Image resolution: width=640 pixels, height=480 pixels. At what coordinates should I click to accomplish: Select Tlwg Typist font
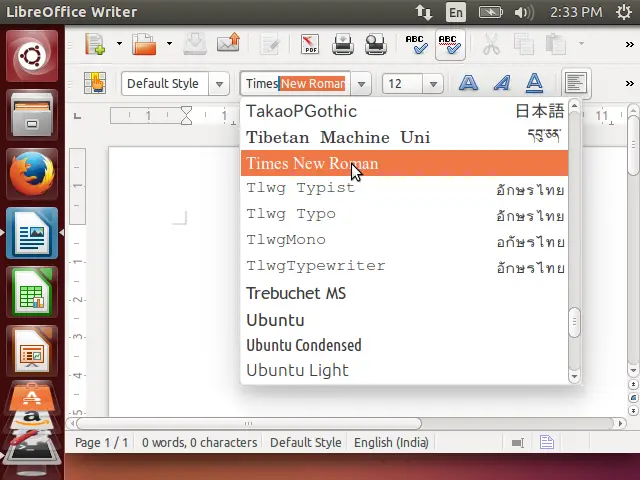404,189
